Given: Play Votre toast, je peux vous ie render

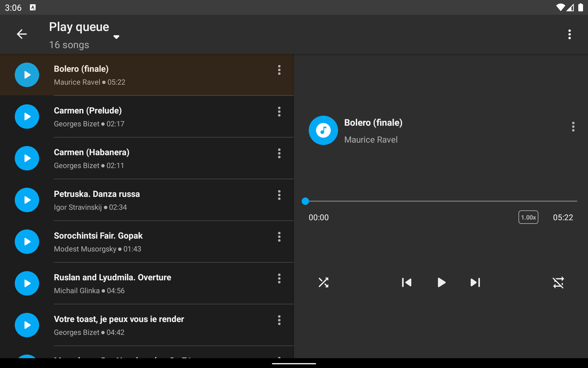Looking at the screenshot, I should tap(27, 325).
